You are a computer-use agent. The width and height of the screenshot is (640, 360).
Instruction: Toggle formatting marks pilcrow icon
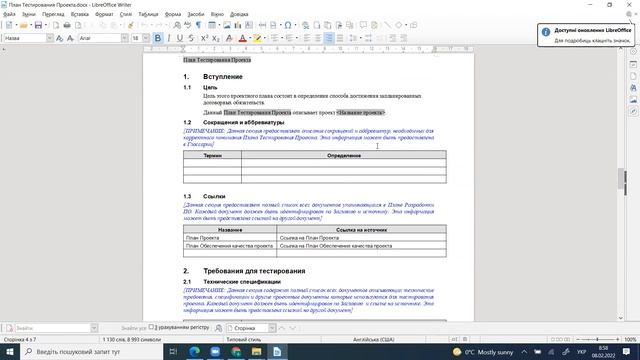[x=198, y=25]
